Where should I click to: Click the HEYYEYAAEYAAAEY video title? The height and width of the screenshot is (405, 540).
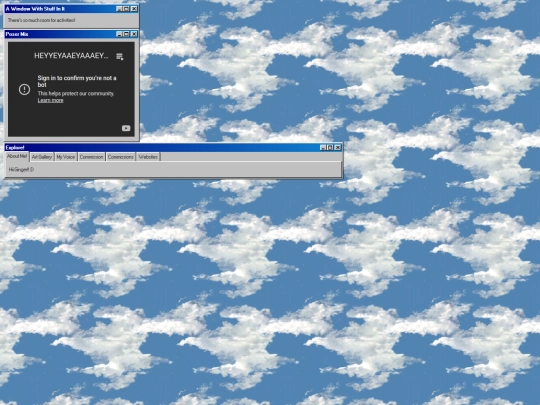tap(71, 56)
